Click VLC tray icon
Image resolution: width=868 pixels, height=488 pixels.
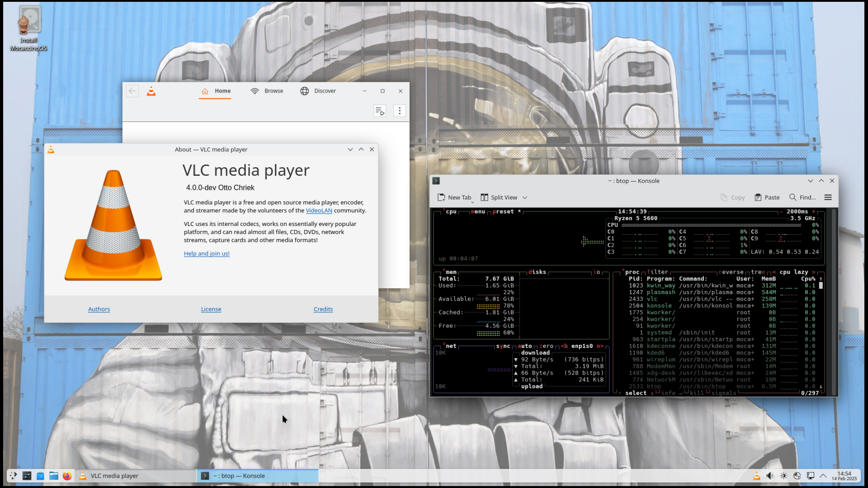click(x=756, y=476)
